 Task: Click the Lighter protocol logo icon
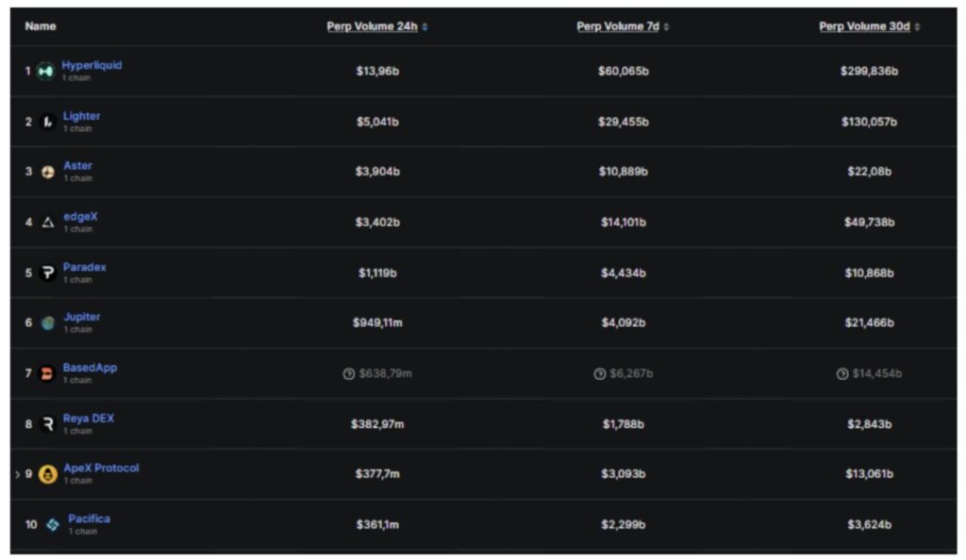coord(47,122)
